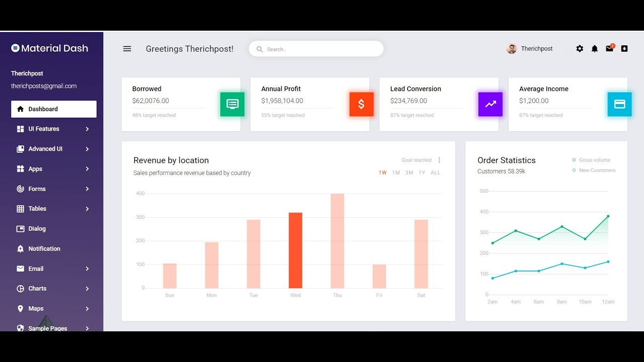
Task: Click the highlighted Wed bar in chart
Action: click(x=295, y=250)
